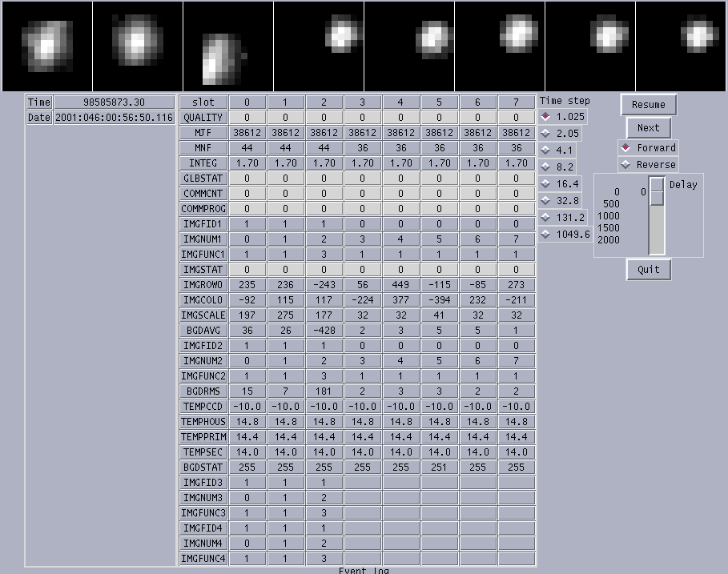Select the Reverse direction radio button

[x=648, y=165]
